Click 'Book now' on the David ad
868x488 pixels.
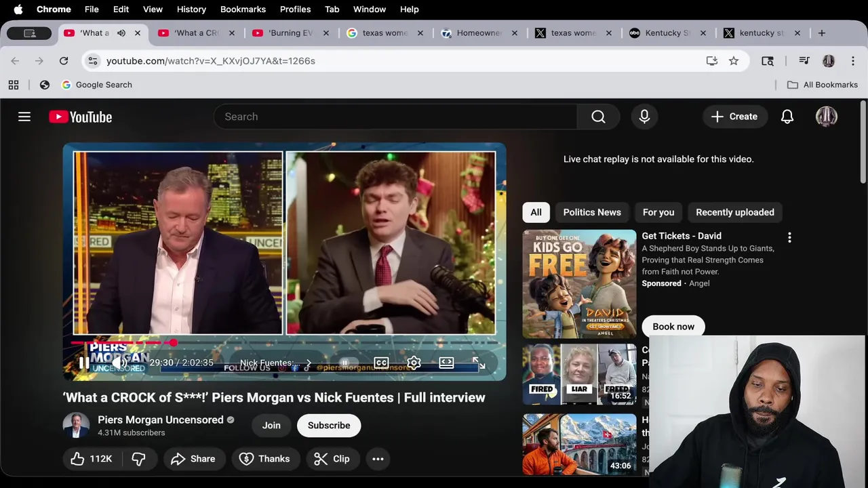[673, 327]
